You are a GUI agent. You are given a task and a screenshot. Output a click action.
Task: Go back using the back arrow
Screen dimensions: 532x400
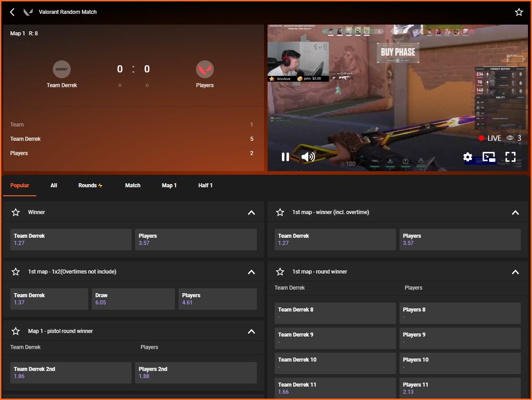point(12,12)
